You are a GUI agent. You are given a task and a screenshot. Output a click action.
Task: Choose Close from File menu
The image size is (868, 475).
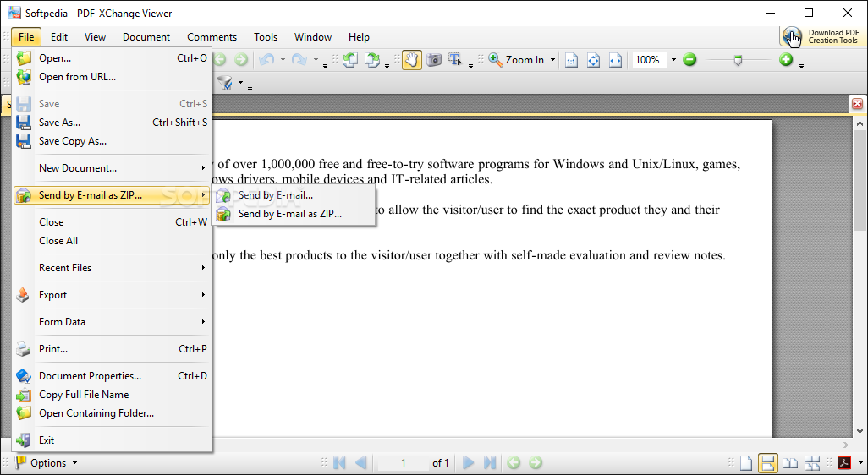112,222
